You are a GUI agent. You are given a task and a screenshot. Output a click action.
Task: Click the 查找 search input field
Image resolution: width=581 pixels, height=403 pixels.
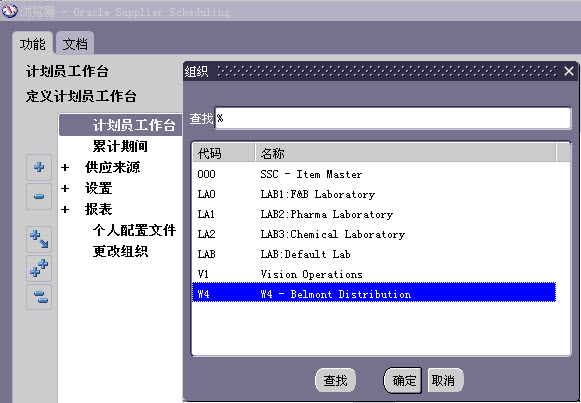coord(393,118)
